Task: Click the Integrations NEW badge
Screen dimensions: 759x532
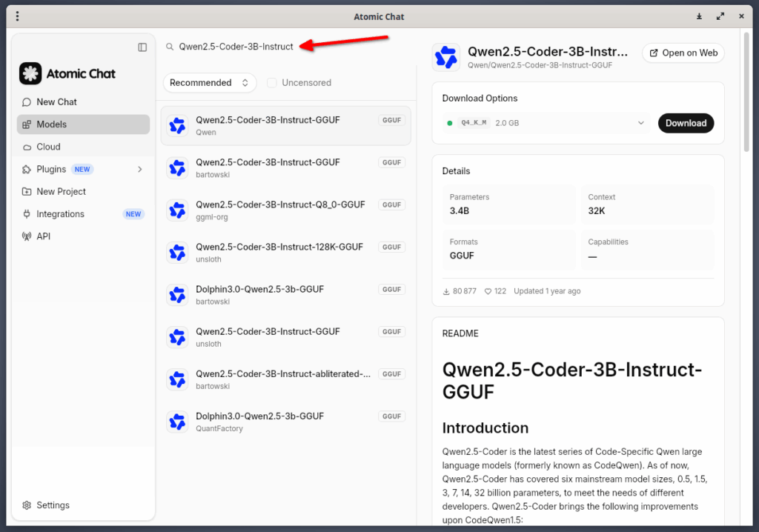Action: point(133,214)
